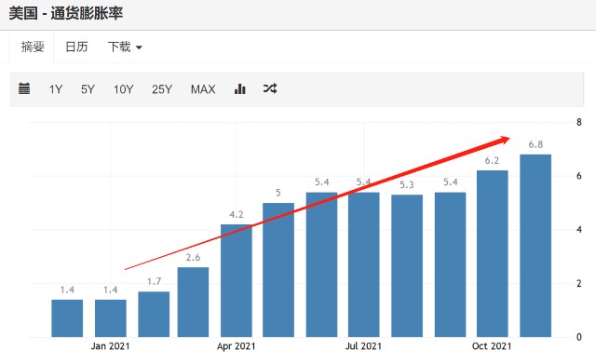Click the 5.3 data label

pyautogui.click(x=407, y=185)
